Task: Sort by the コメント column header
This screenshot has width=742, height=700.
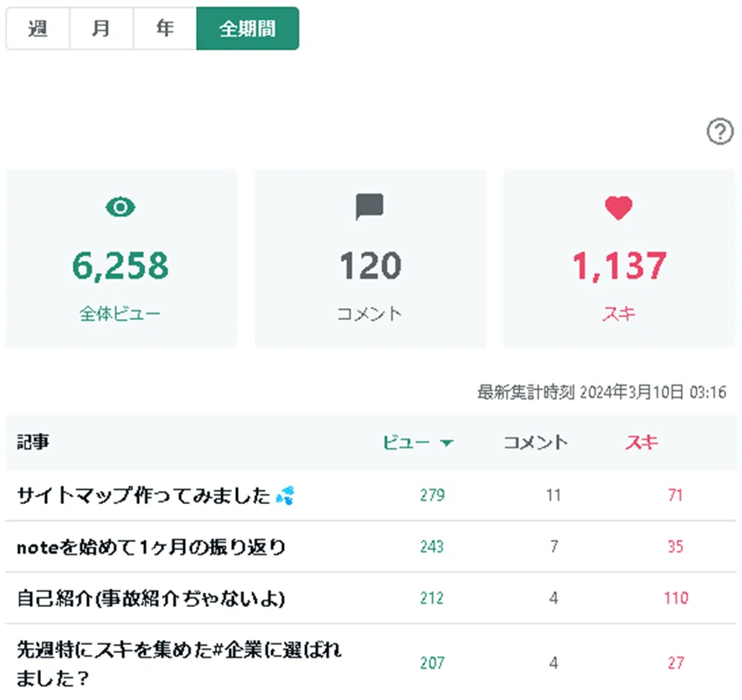Action: pos(535,443)
